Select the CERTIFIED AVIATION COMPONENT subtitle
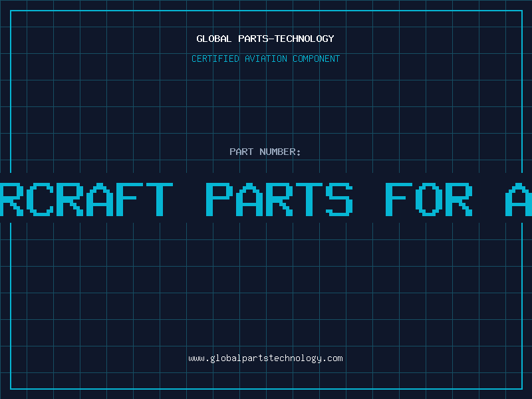Screen dimensions: 532x399 [265, 59]
